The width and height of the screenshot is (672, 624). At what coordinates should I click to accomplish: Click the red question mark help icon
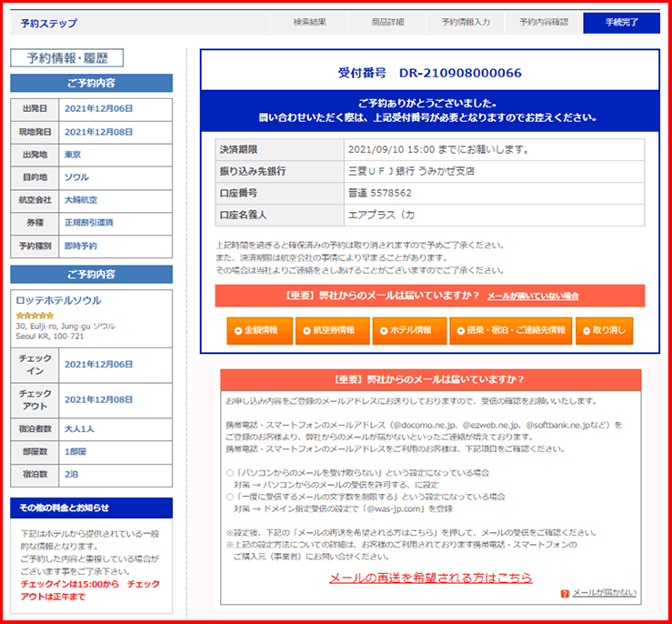(x=565, y=593)
